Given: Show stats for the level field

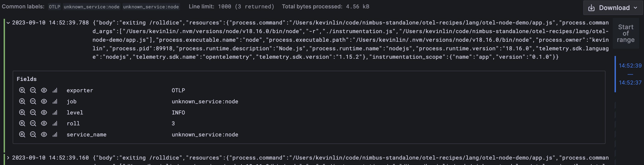Looking at the screenshot, I should (x=55, y=112).
